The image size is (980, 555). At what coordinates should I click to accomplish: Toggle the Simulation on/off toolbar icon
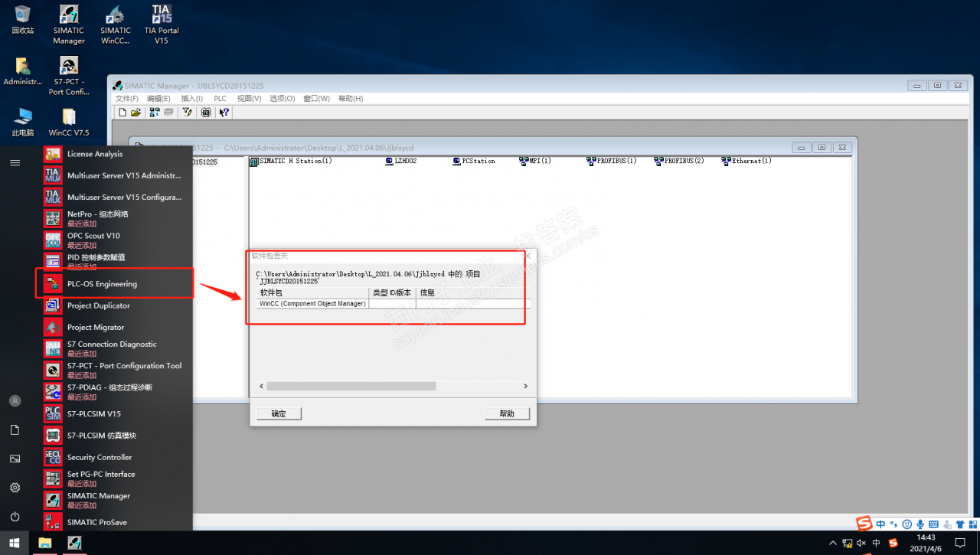point(206,113)
